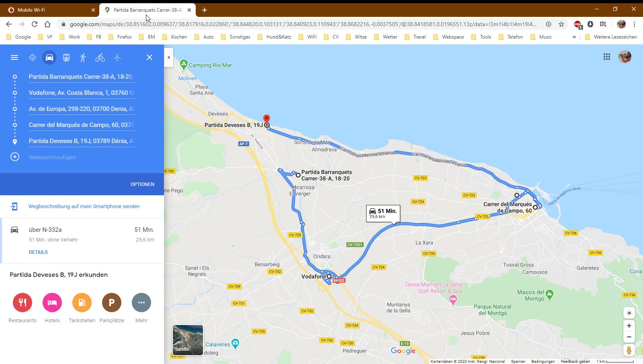643x364 pixels.
Task: Send directions to my smartphone
Action: (84, 206)
